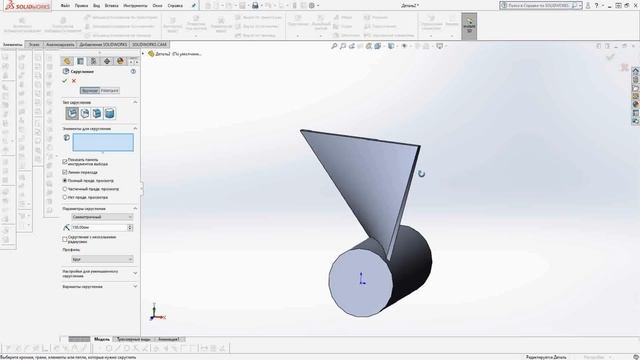This screenshot has height=360, width=640.
Task: Switch to the SOLIDWORKS CAM tab
Action: [x=149, y=44]
